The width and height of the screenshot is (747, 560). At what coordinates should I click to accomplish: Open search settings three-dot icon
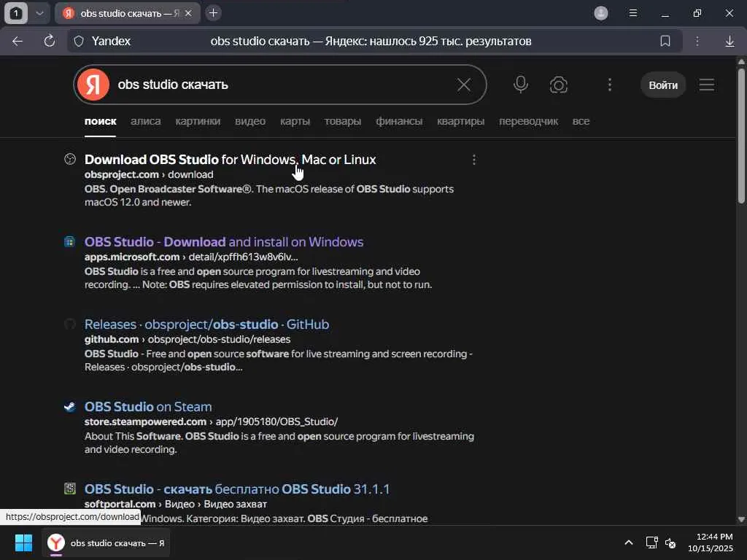[x=609, y=85]
